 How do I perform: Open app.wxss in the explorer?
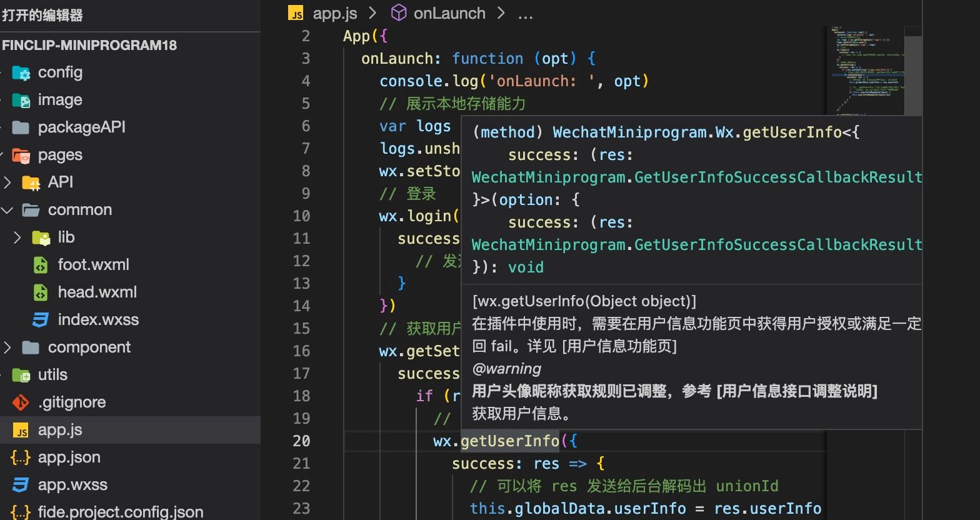click(72, 485)
